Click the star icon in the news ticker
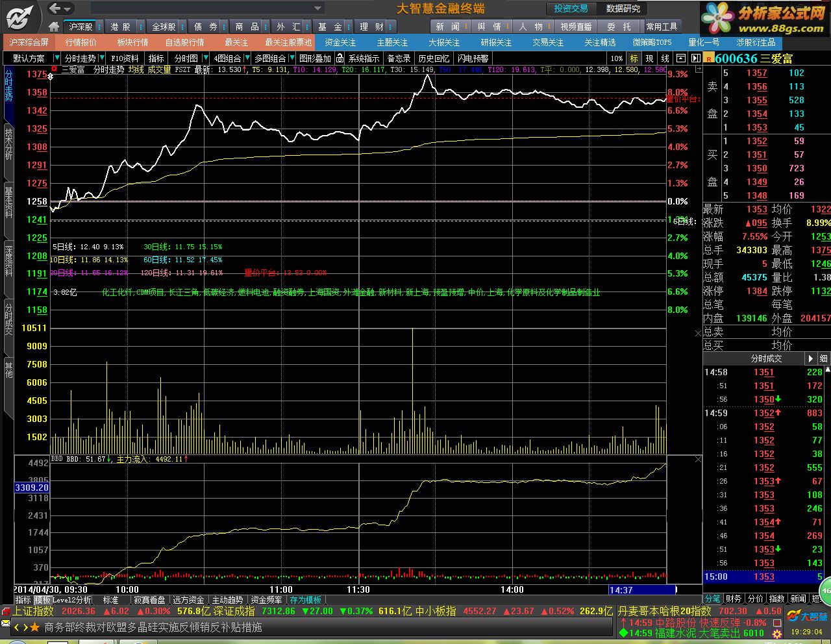Screen dimensions: 831x644 pos(34,627)
